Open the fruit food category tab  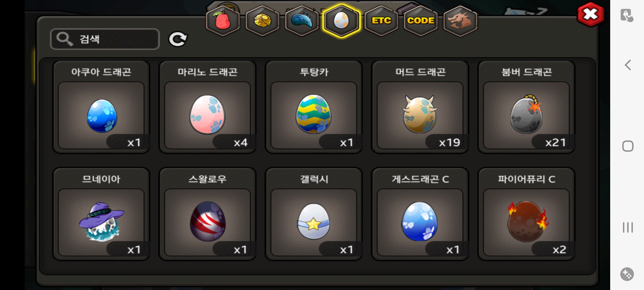pos(223,20)
